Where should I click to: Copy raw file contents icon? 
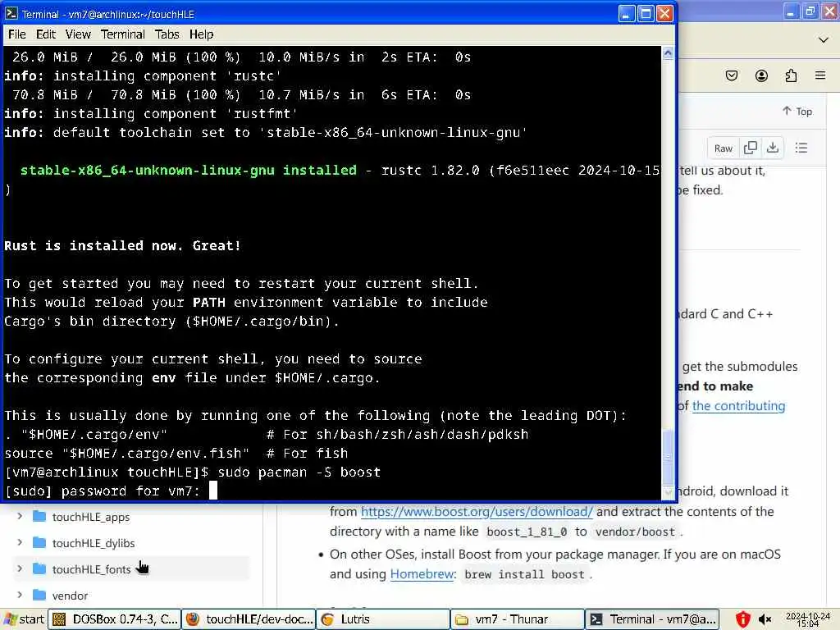tap(751, 148)
